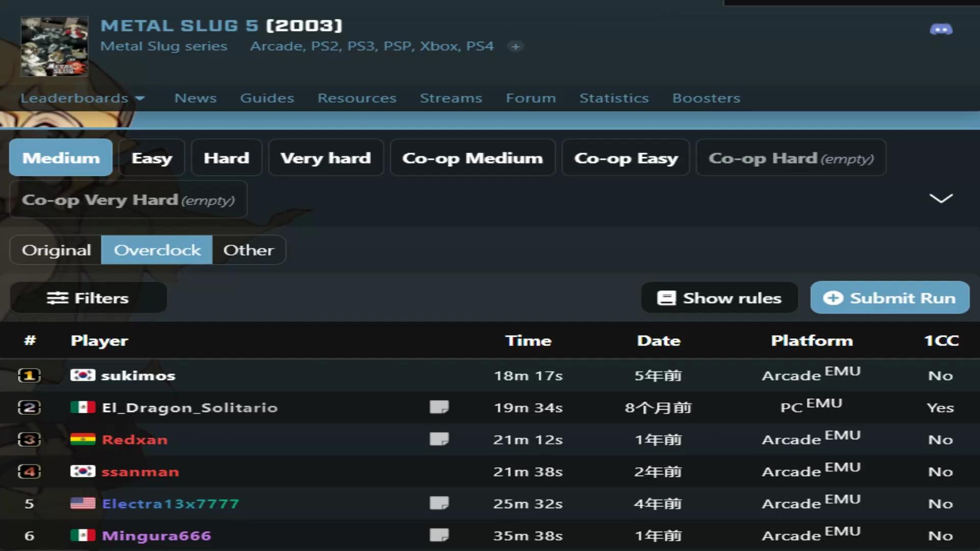Click the second place trophy icon
The width and height of the screenshot is (980, 551).
29,408
